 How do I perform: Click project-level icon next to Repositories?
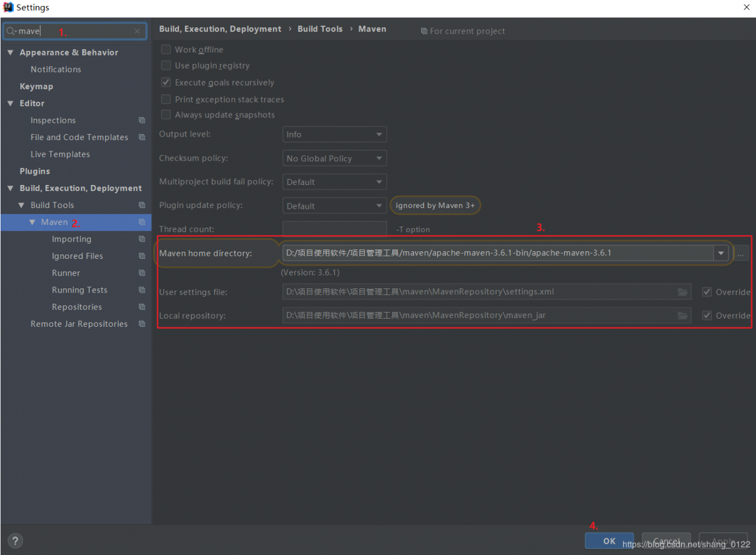[x=142, y=307]
